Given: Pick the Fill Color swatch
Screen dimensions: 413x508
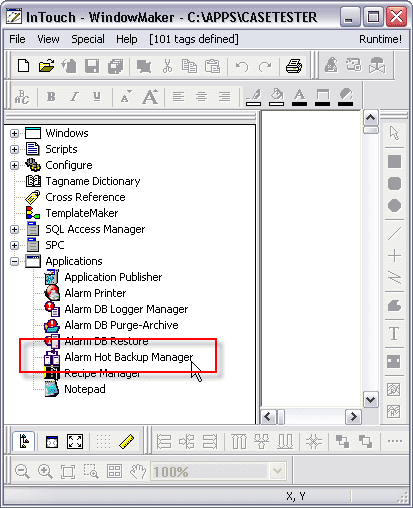Looking at the screenshot, I should tap(276, 97).
